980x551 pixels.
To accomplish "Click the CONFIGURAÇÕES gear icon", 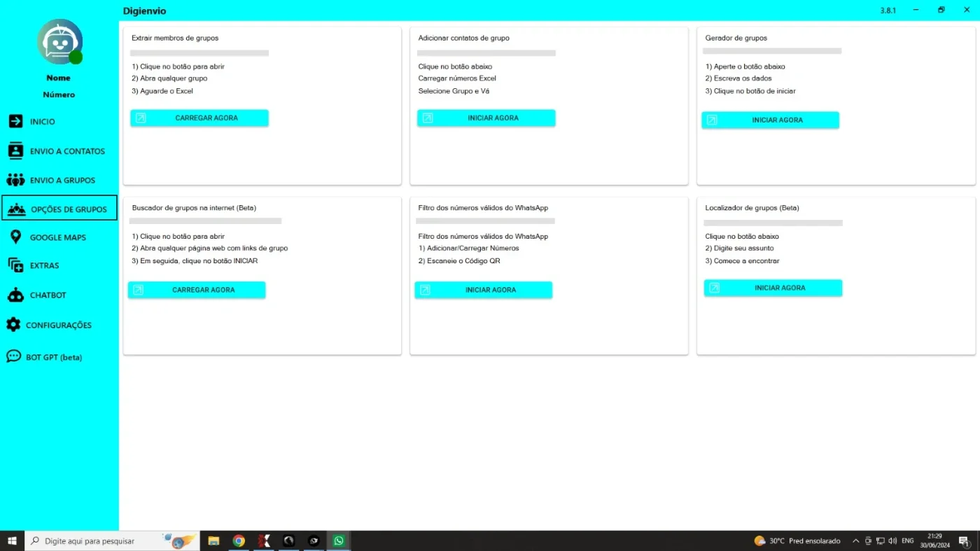I will coord(13,325).
